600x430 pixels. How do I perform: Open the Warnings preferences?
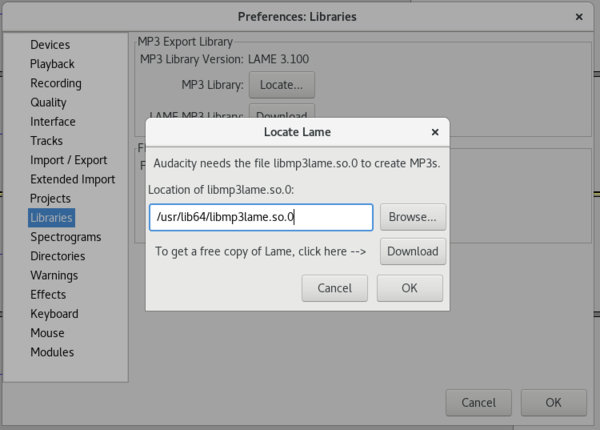(54, 275)
